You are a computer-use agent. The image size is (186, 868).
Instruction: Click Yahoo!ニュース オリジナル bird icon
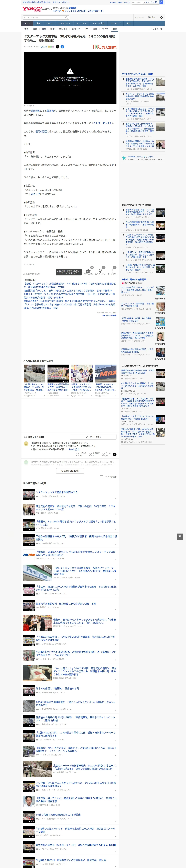124,158
